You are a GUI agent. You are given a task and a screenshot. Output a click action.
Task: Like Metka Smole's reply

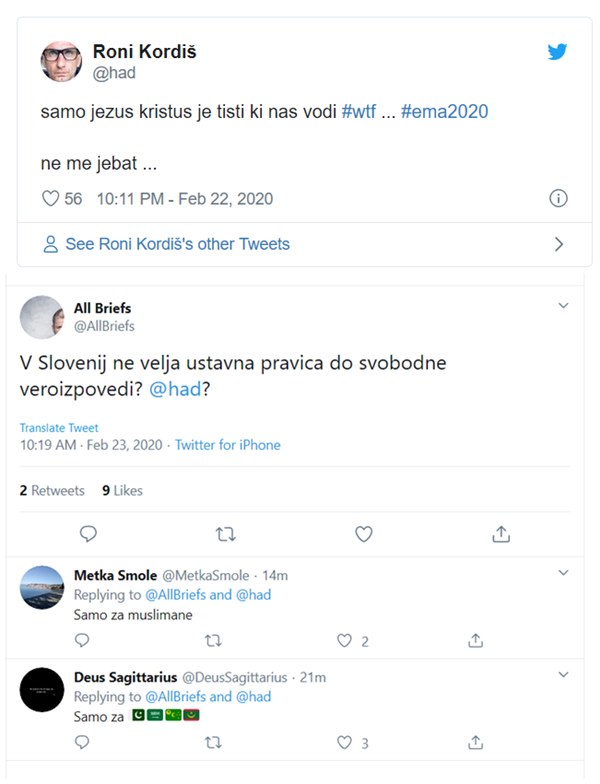point(345,640)
